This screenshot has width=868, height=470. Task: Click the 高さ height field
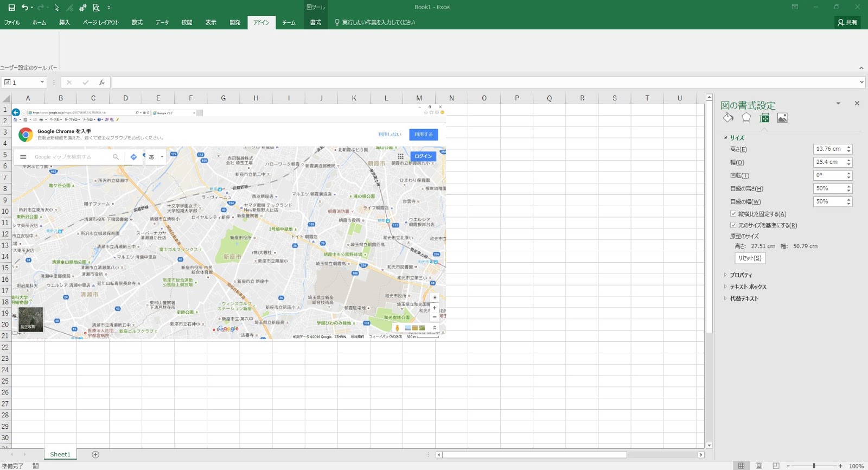tap(829, 149)
